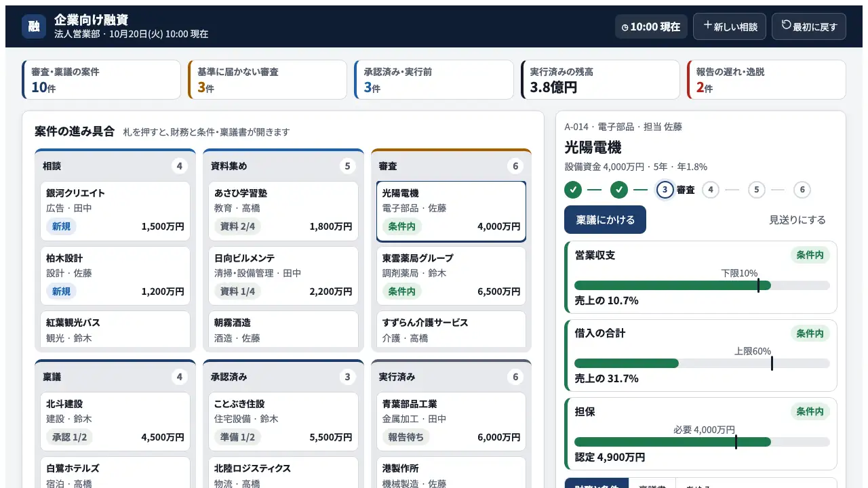Open the 港製作所 case card

tap(451, 472)
